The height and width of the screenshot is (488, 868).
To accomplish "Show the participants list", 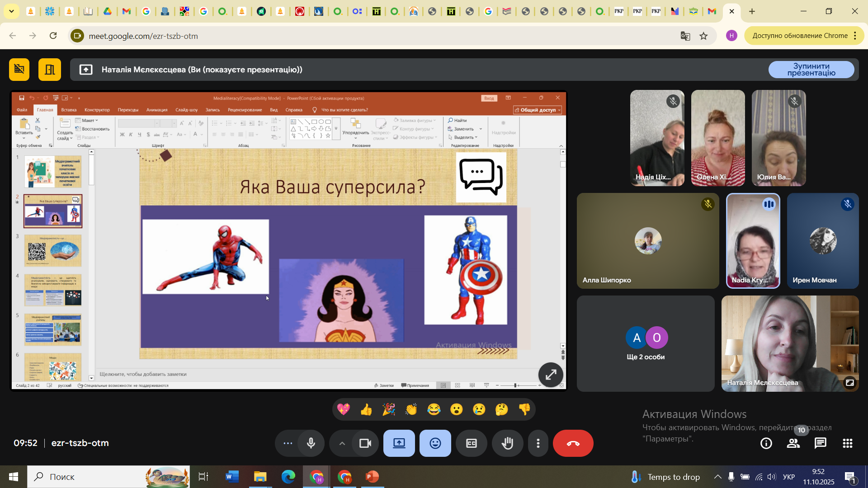I will click(x=793, y=443).
